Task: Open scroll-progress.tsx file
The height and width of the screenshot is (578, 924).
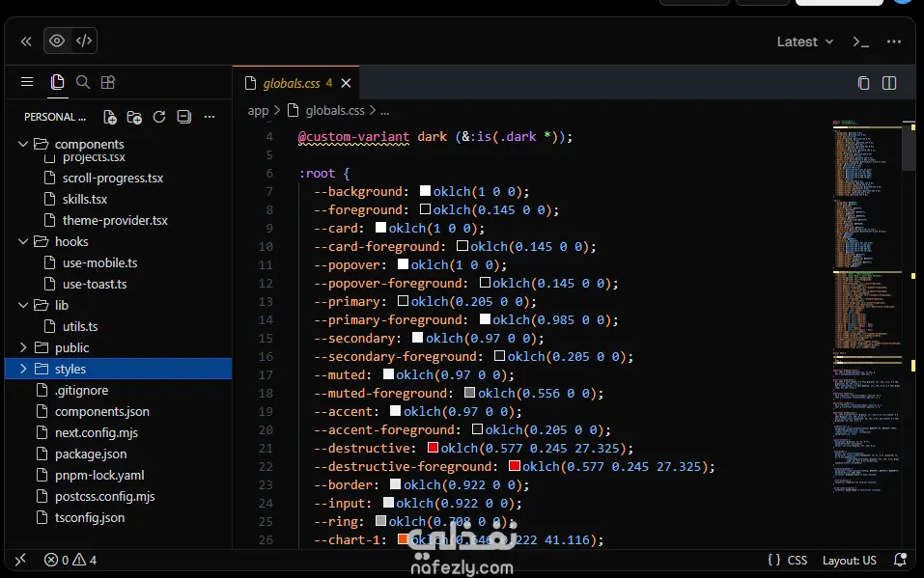Action: (113, 178)
